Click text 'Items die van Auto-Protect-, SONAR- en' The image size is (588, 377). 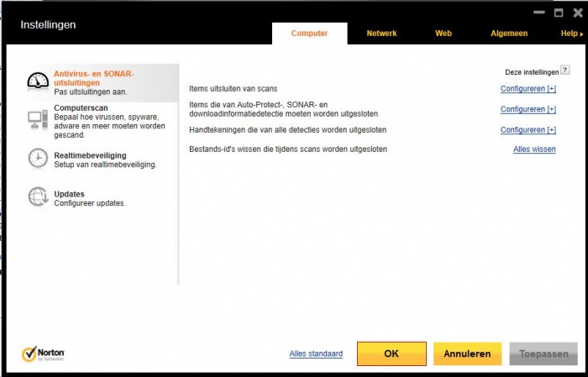259,105
